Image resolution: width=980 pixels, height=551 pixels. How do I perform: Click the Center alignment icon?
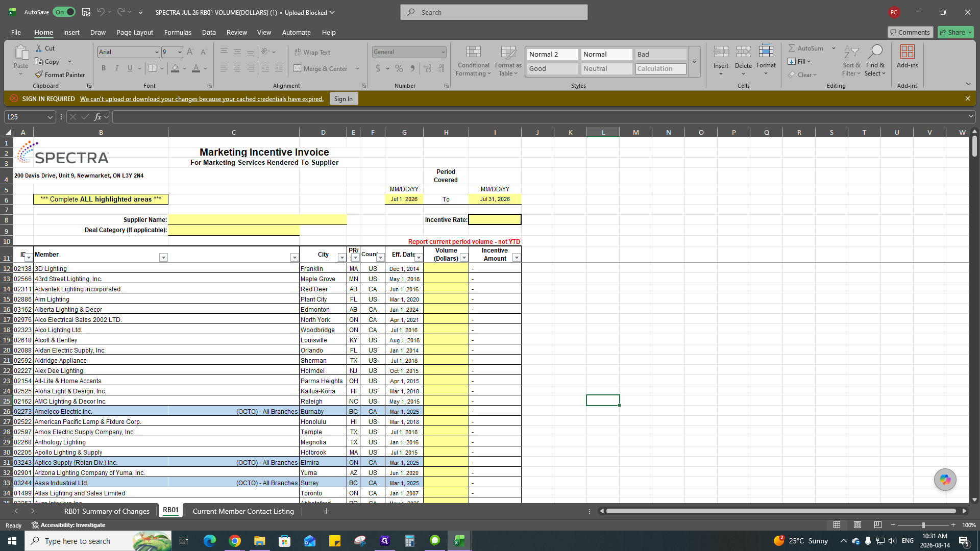pos(237,68)
